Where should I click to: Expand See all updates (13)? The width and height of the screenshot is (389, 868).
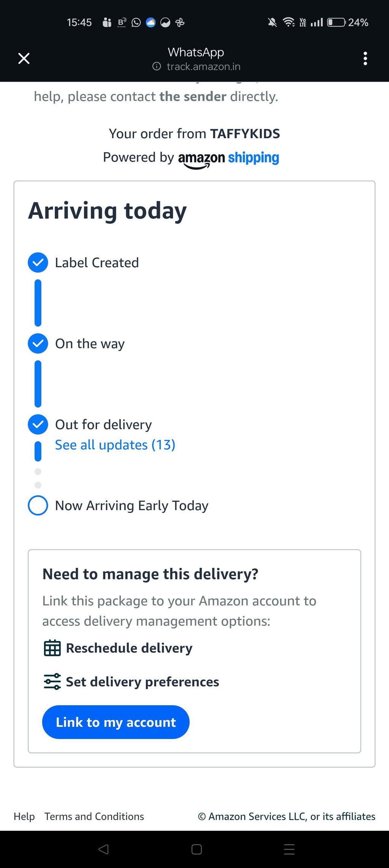tap(115, 445)
